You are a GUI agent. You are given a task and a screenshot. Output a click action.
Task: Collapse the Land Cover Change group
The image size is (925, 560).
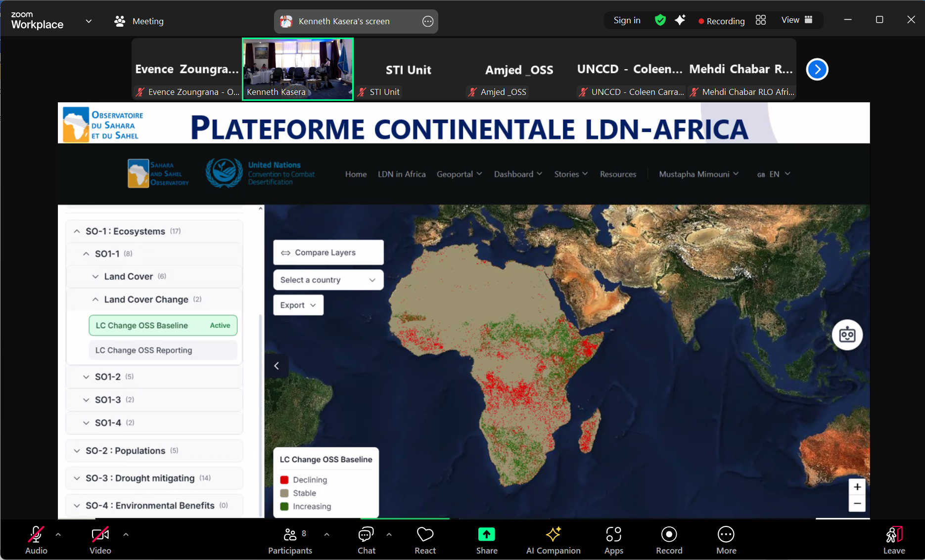(154, 300)
